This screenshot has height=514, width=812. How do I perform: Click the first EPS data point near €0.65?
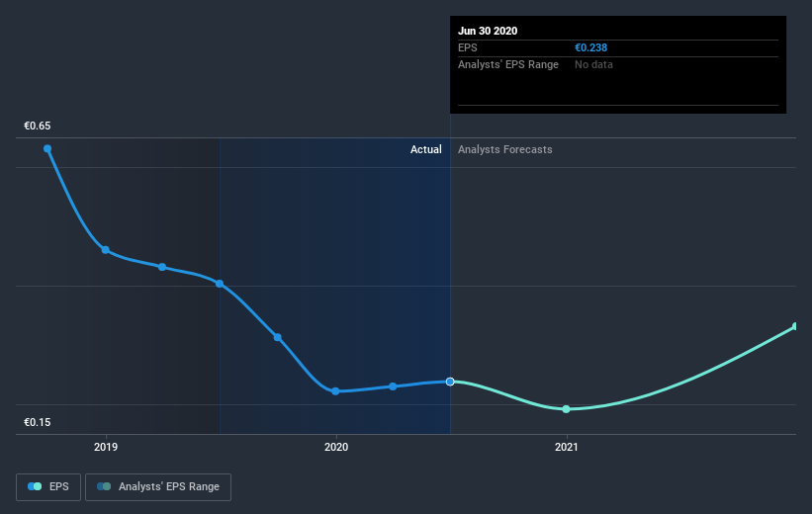(47, 148)
